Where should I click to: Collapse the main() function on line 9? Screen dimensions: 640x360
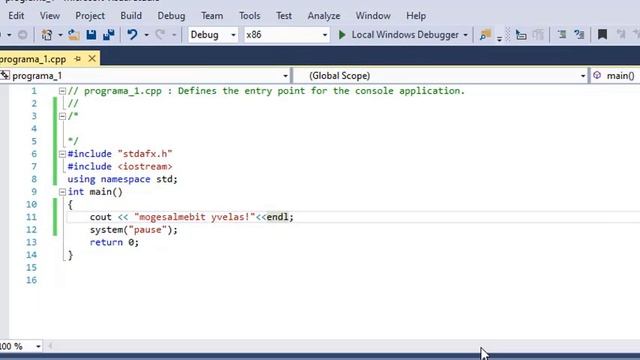(62, 192)
